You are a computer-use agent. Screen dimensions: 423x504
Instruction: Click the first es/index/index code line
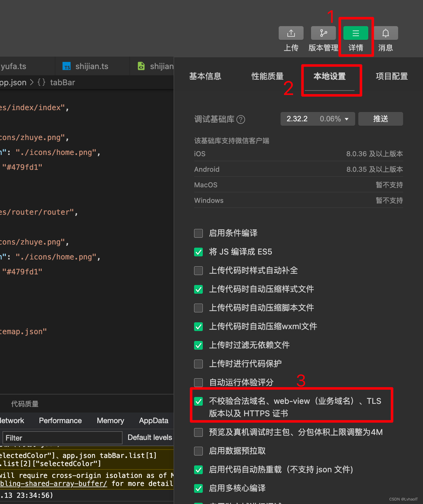[35, 108]
